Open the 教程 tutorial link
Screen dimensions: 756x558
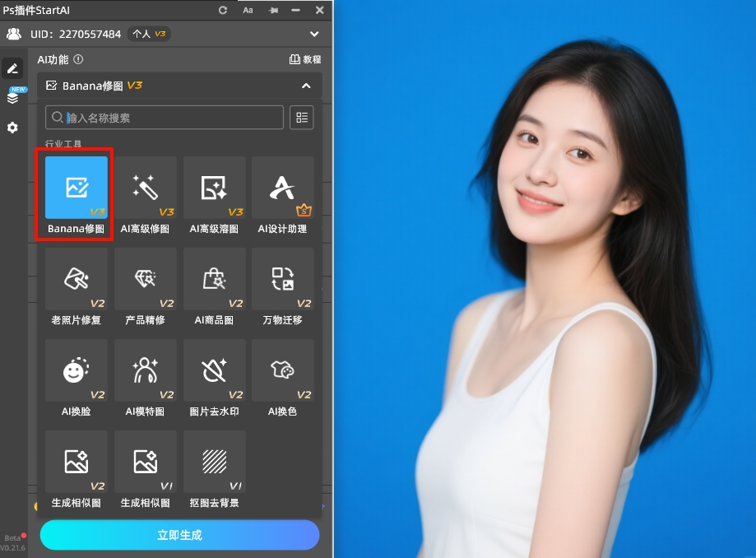[306, 59]
